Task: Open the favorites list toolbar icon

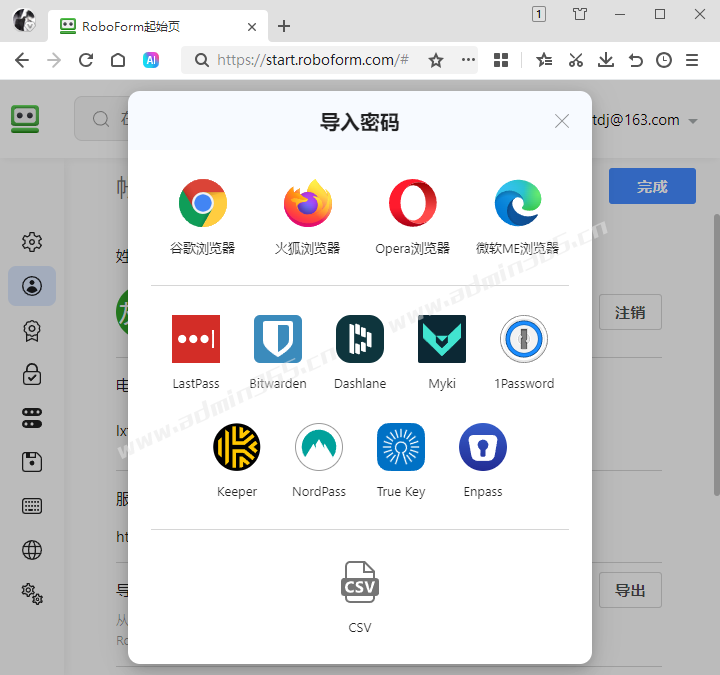Action: pos(544,60)
